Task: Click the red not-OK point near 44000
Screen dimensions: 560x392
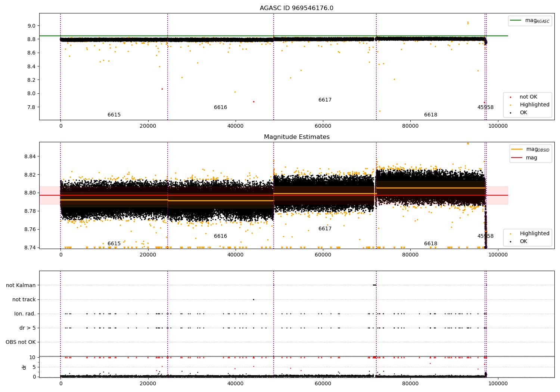Action: 253,102
